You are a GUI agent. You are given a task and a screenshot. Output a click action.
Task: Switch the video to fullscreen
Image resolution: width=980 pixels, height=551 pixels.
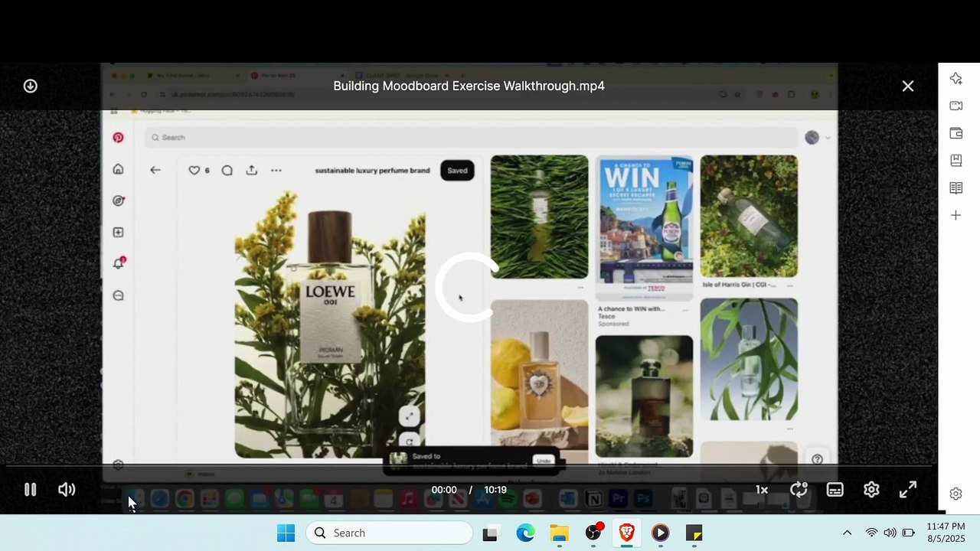pyautogui.click(x=908, y=490)
